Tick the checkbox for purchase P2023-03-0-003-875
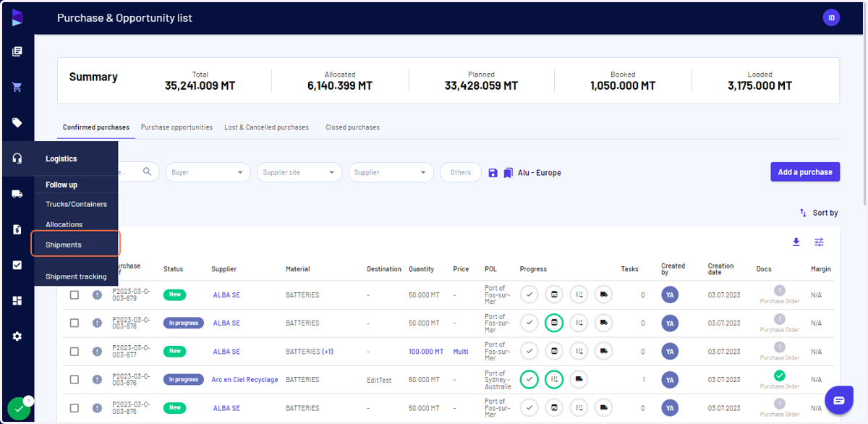 (75, 407)
